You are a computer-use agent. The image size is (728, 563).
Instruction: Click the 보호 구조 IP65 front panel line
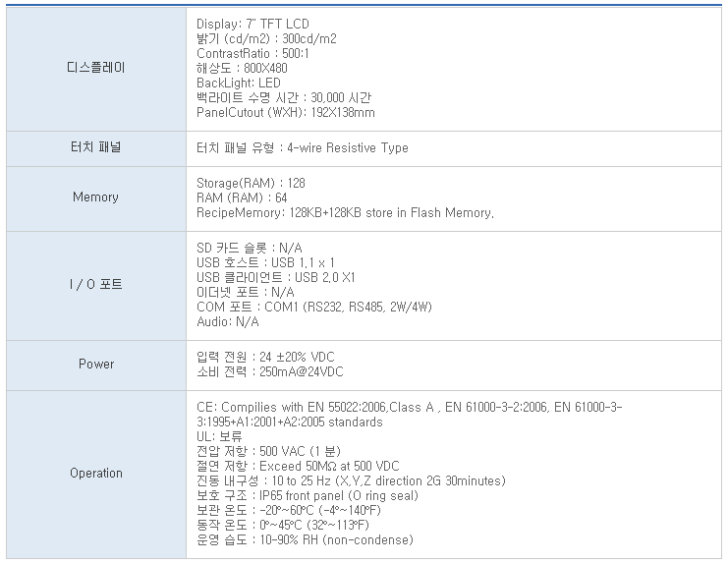308,496
